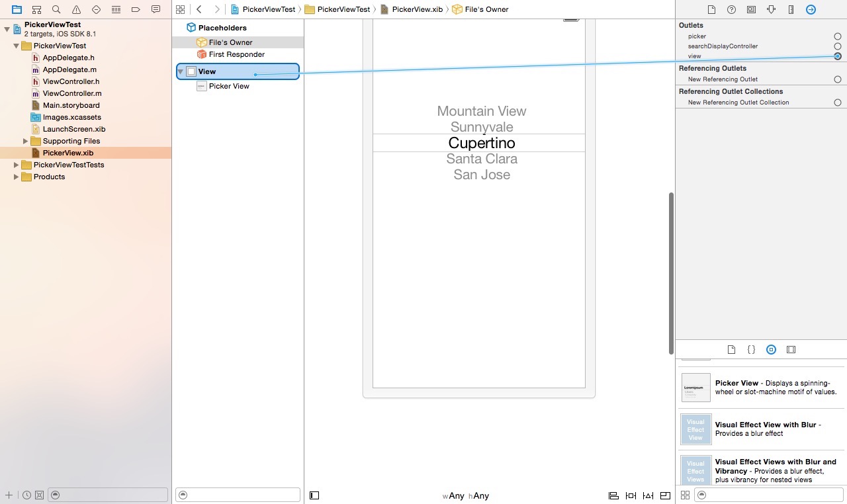
Task: Click the New Referencing Outlet Collection circle
Action: [x=838, y=103]
